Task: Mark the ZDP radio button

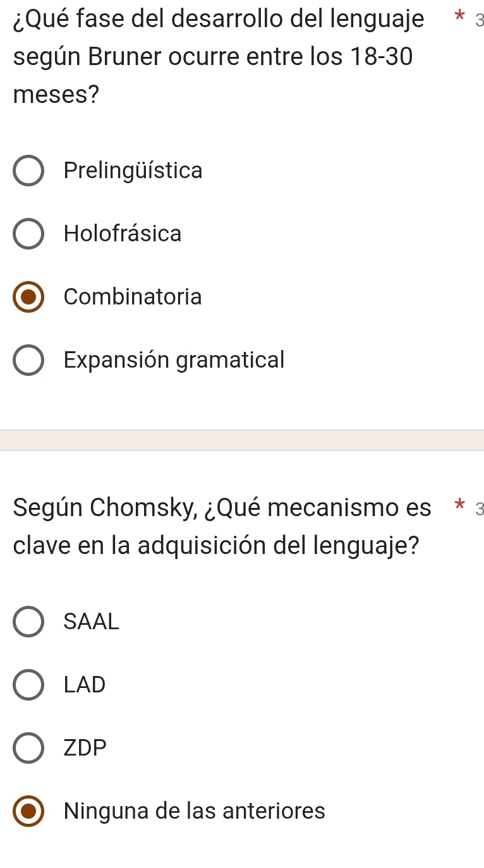Action: 29,748
